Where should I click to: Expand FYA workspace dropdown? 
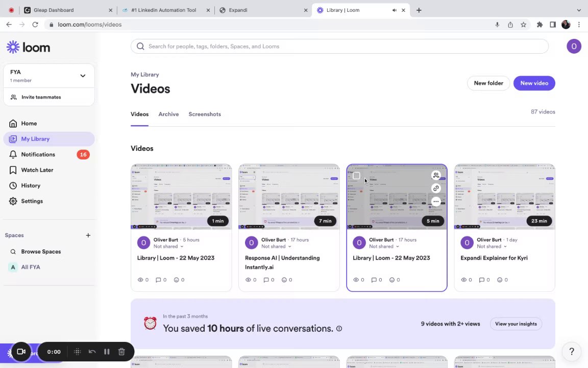click(83, 76)
